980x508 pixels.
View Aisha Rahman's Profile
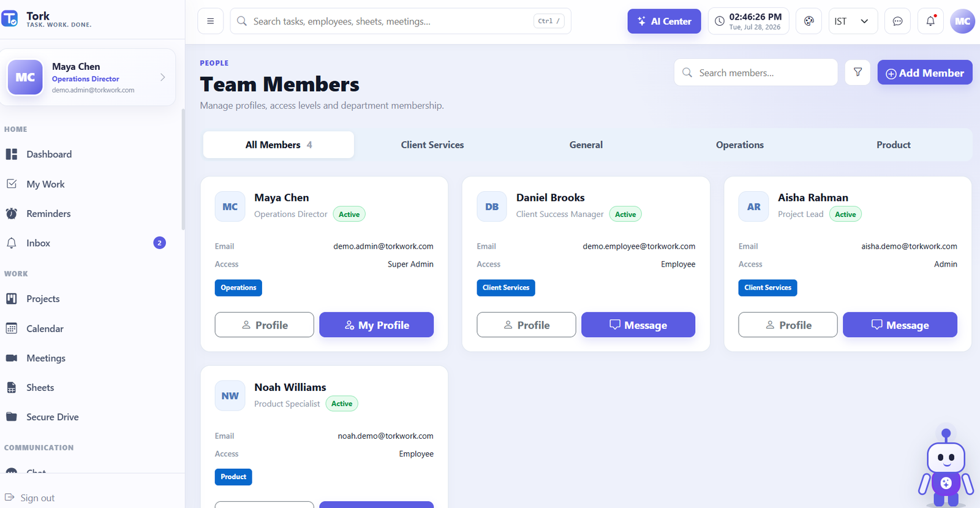[x=788, y=325]
